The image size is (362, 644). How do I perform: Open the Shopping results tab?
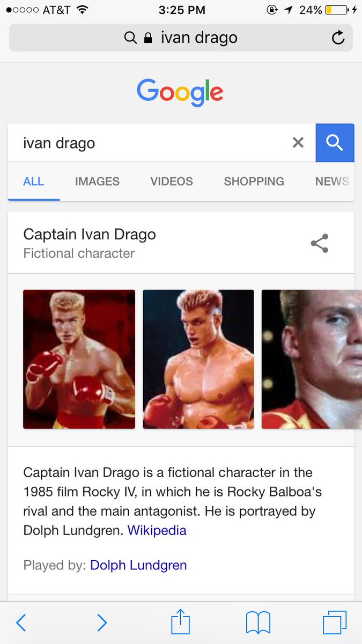click(254, 181)
